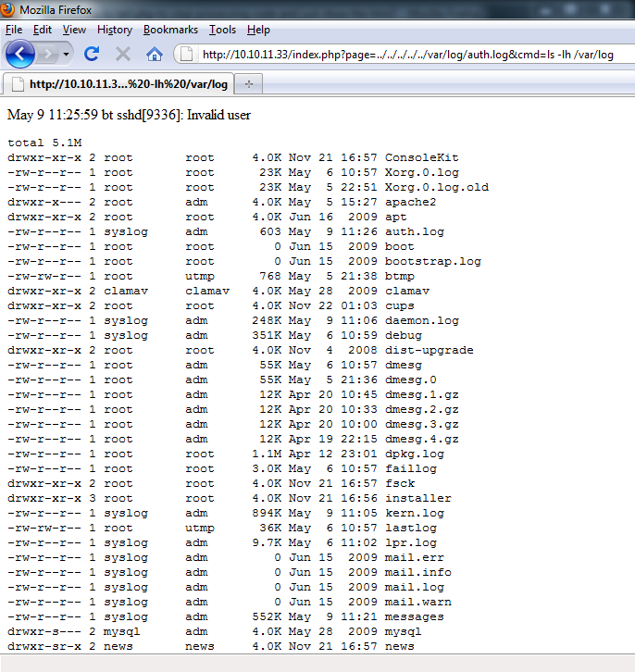Click the Xorg.0.log.old file name
This screenshot has height=672, width=635.
(x=437, y=187)
